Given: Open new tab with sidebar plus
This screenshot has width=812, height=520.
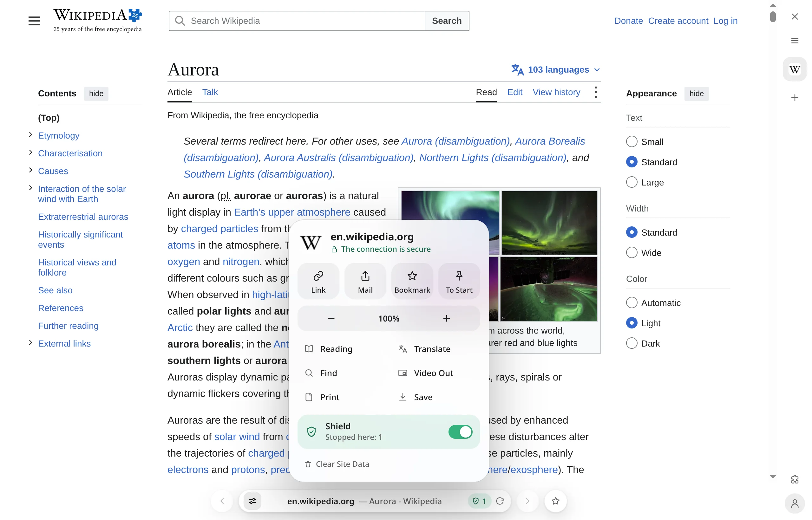Looking at the screenshot, I should point(795,98).
